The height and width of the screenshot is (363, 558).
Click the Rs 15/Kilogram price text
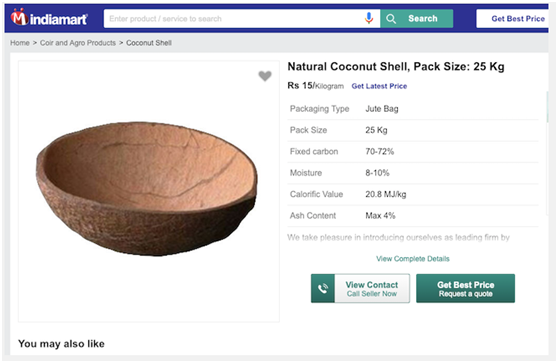316,86
